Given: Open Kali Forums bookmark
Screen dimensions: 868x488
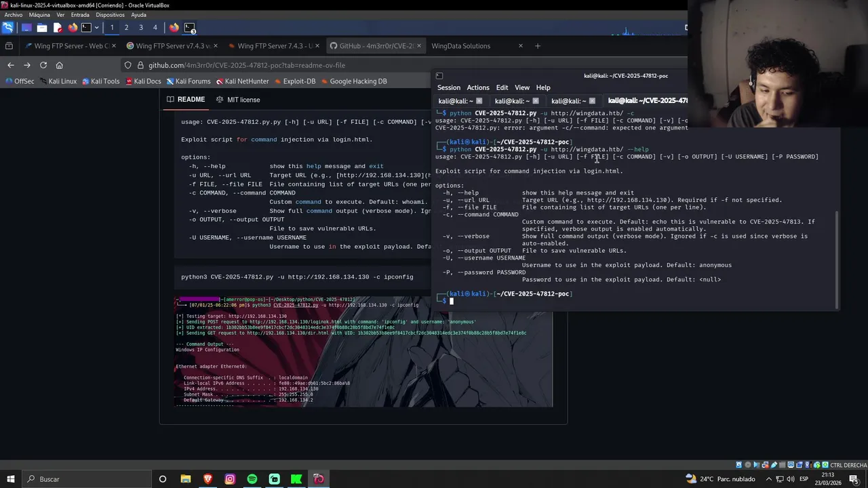Looking at the screenshot, I should [188, 81].
